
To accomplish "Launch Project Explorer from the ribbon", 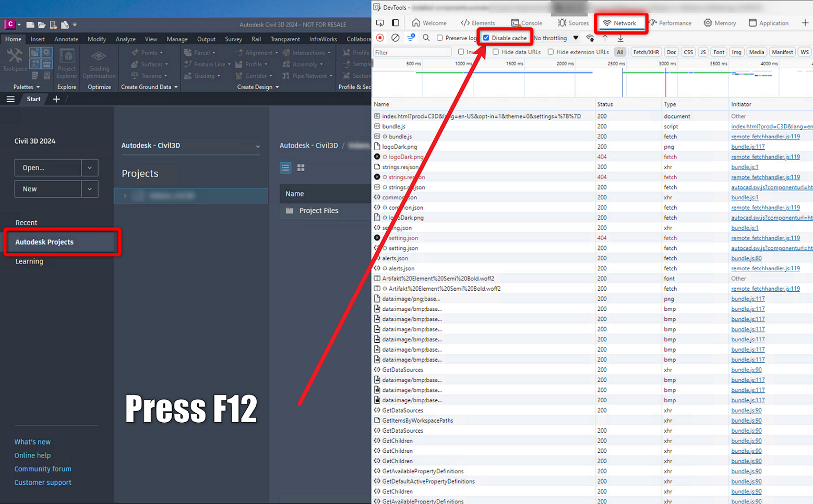I will tap(66, 63).
